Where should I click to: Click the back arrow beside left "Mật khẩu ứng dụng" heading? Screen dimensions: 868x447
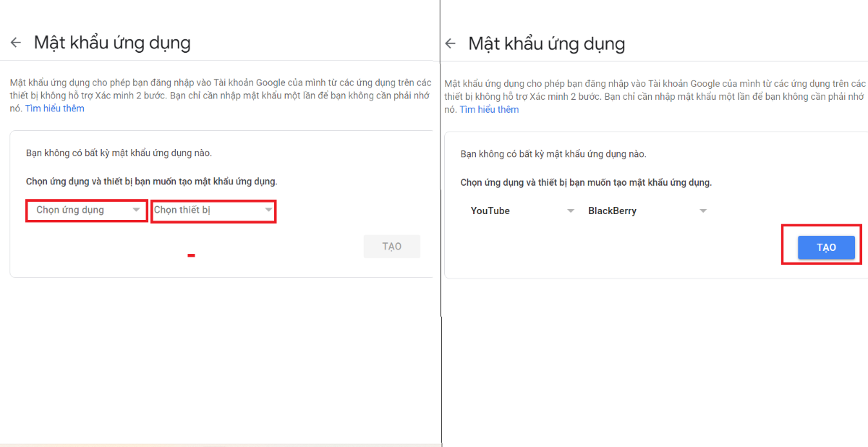[16, 42]
